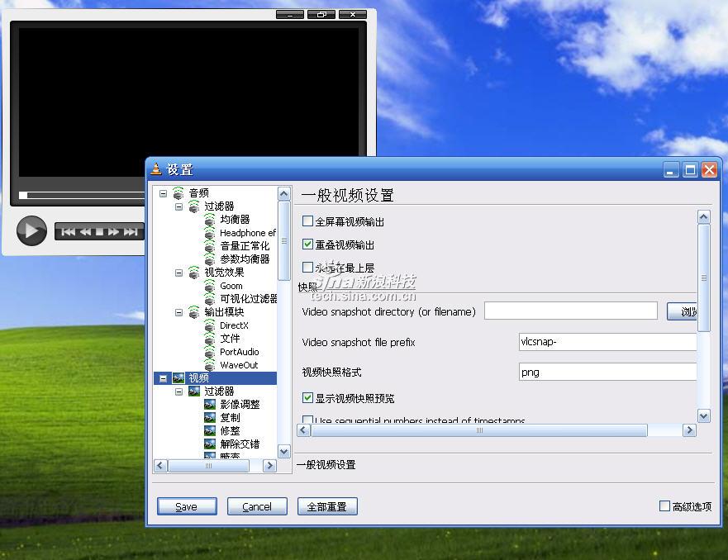Screen dimensions: 728x560
Task: Click the icon beside 输出模块
Action: [x=194, y=312]
